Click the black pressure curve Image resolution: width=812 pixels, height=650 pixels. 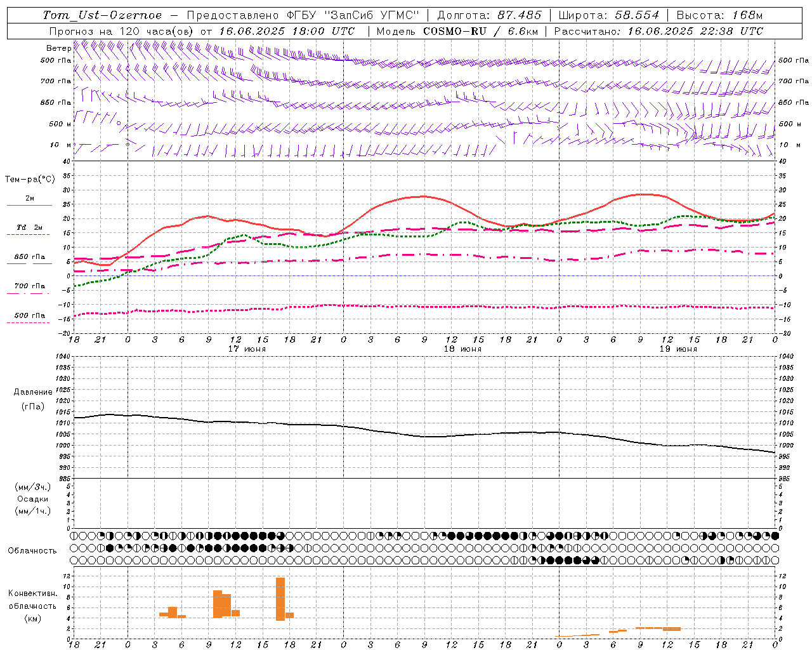424,436
